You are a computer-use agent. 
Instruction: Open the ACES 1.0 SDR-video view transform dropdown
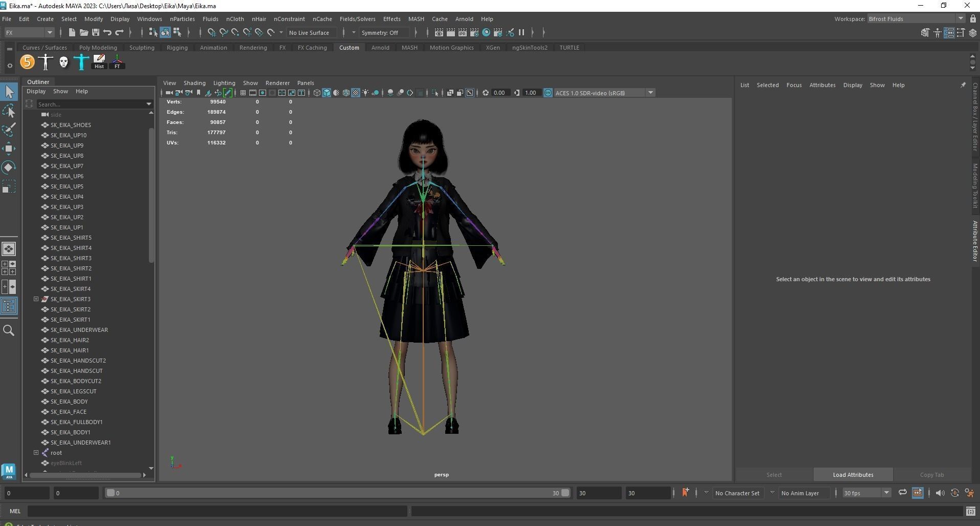click(604, 93)
